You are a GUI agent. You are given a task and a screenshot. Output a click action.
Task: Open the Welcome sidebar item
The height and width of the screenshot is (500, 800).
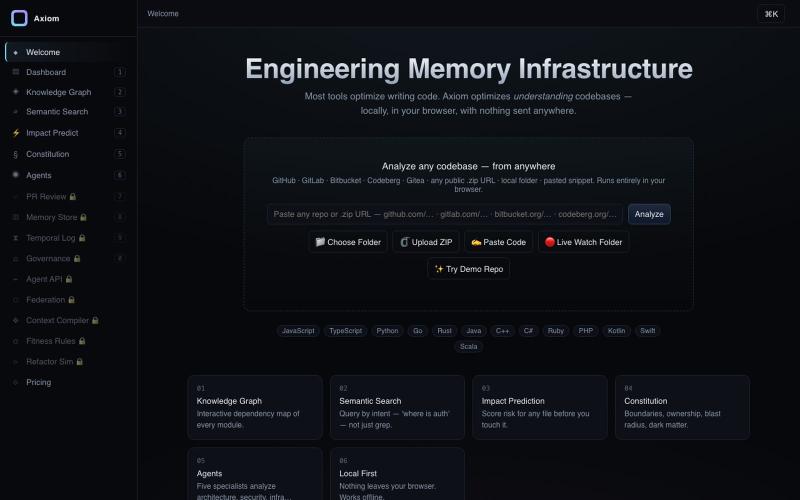coord(68,52)
